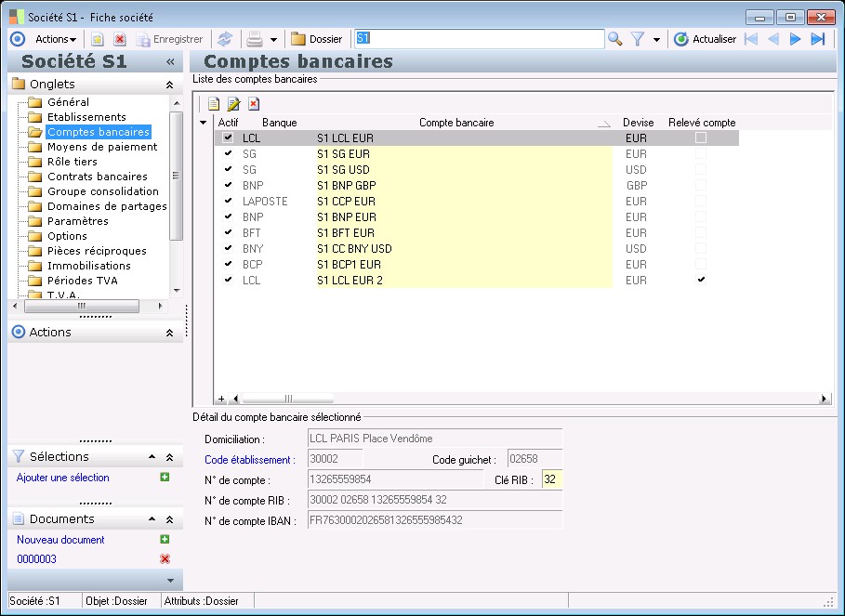
Task: Go to the next record arrow
Action: pos(795,39)
